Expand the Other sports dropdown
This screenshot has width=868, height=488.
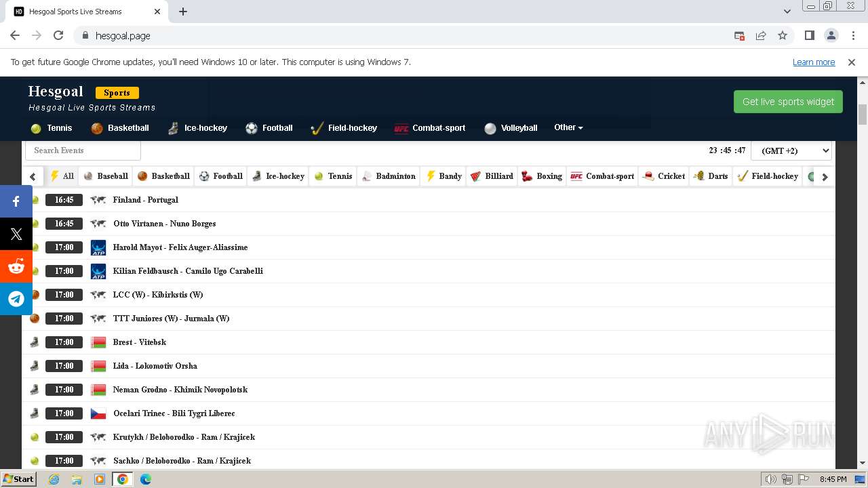[x=568, y=127]
